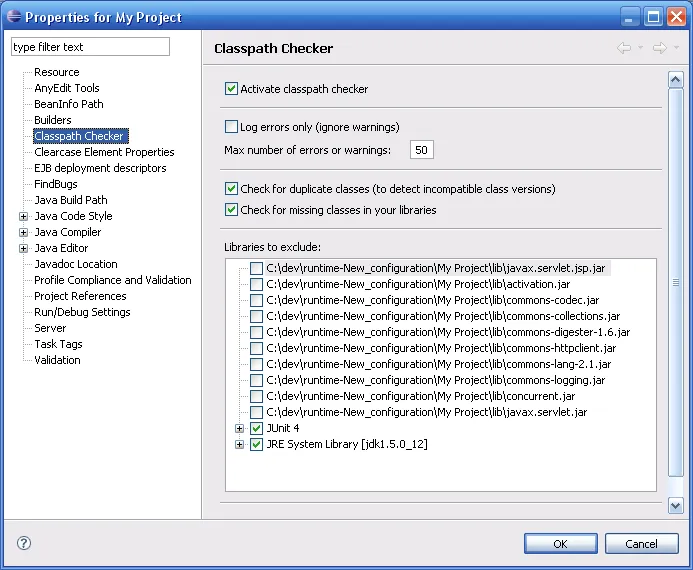This screenshot has width=693, height=570.
Task: Check the commons-digester-1.6.jar exclude box
Action: point(256,332)
